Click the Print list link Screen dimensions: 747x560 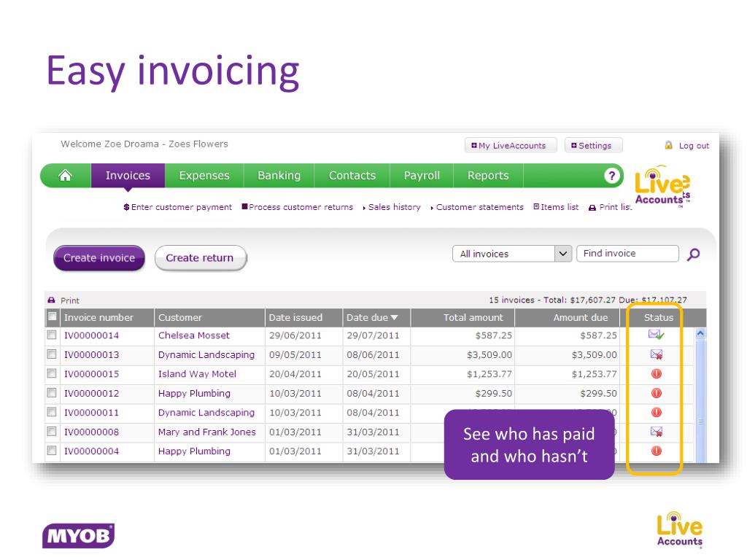pos(611,207)
